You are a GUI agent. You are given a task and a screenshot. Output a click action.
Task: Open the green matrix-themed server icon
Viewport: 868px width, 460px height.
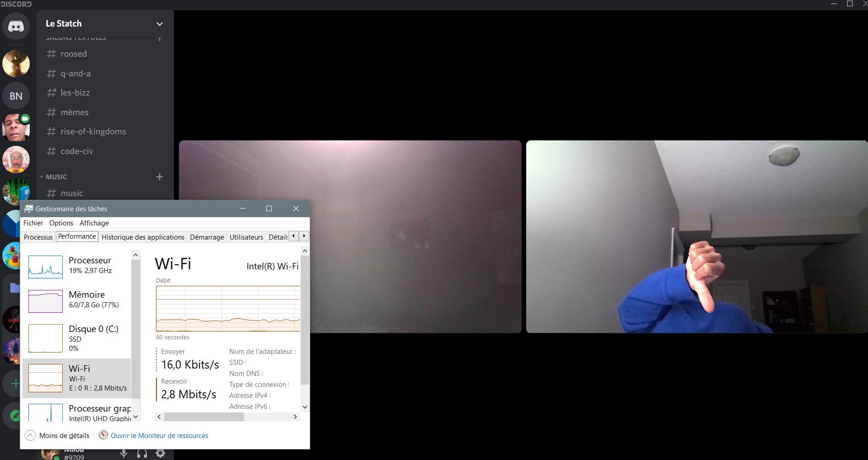[x=16, y=191]
